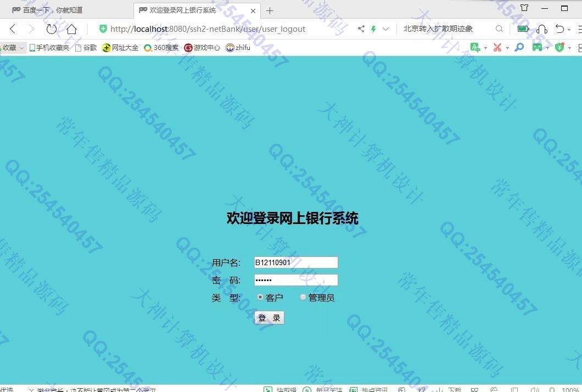
Task: Expand the dropdown next to undo arrow
Action: click(569, 29)
